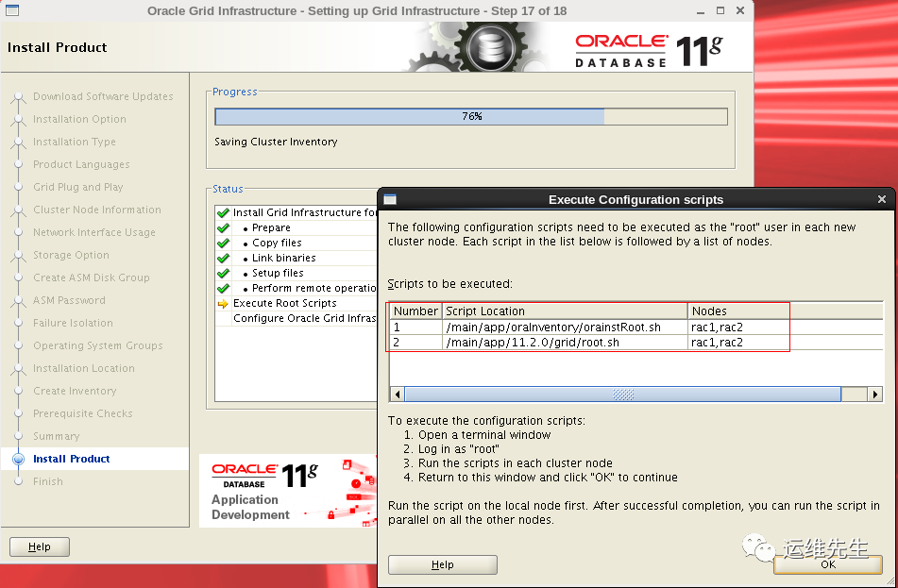
Task: Select ASM Password step
Action: 69,300
